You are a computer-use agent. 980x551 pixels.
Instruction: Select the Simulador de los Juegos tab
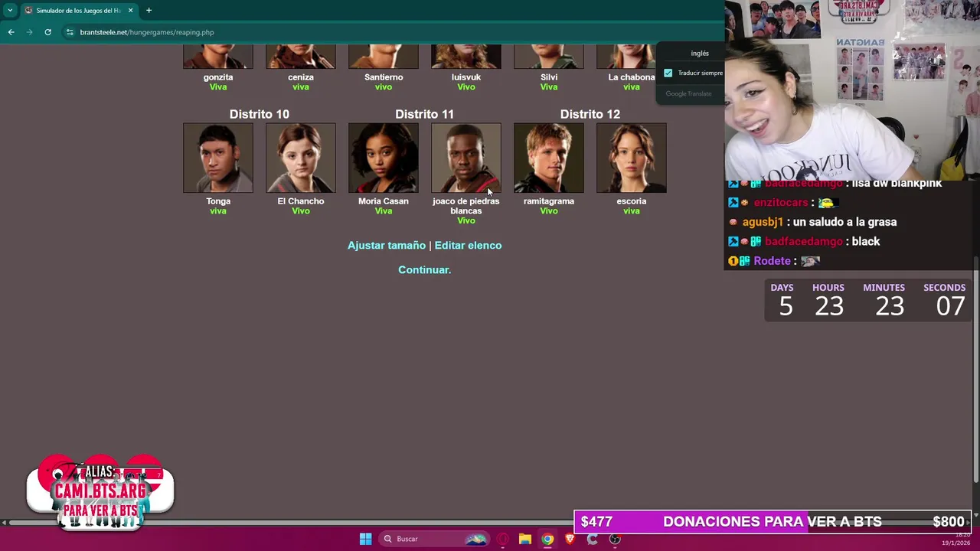pos(78,11)
